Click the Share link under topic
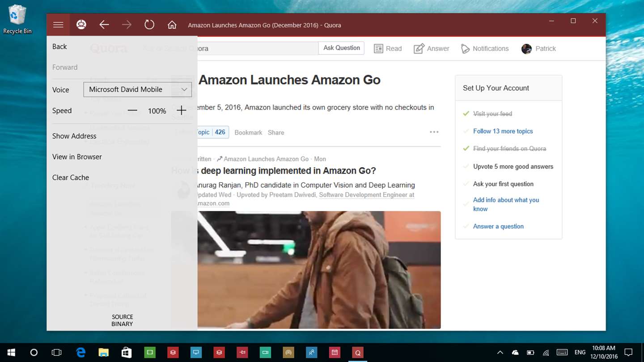The image size is (644, 362). [276, 132]
